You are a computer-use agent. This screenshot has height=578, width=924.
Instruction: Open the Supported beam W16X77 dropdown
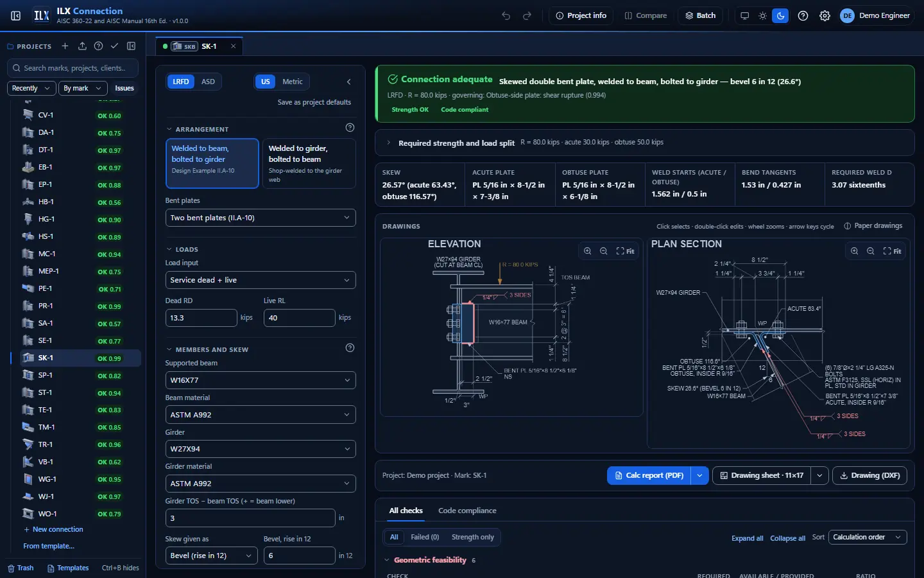pos(261,380)
